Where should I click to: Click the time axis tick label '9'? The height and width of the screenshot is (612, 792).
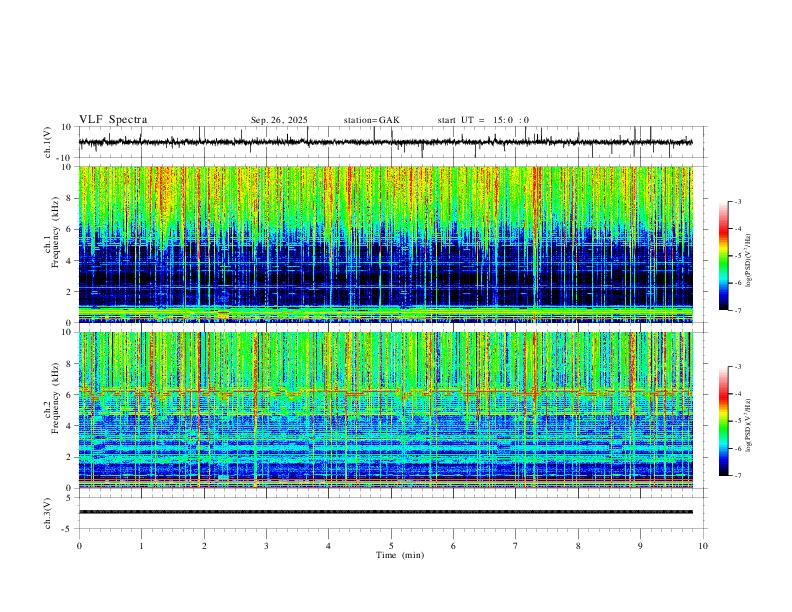click(x=640, y=546)
